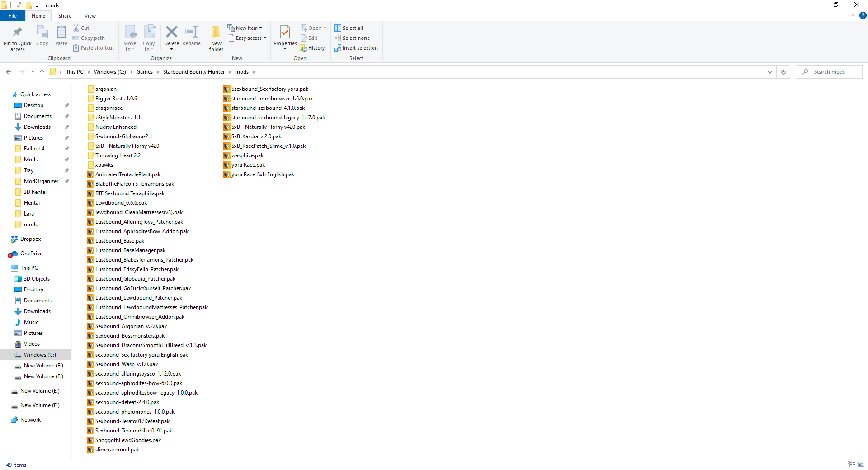This screenshot has width=868, height=470.
Task: Open Quick Access Toolbar customize dropdown
Action: pyautogui.click(x=37, y=5)
